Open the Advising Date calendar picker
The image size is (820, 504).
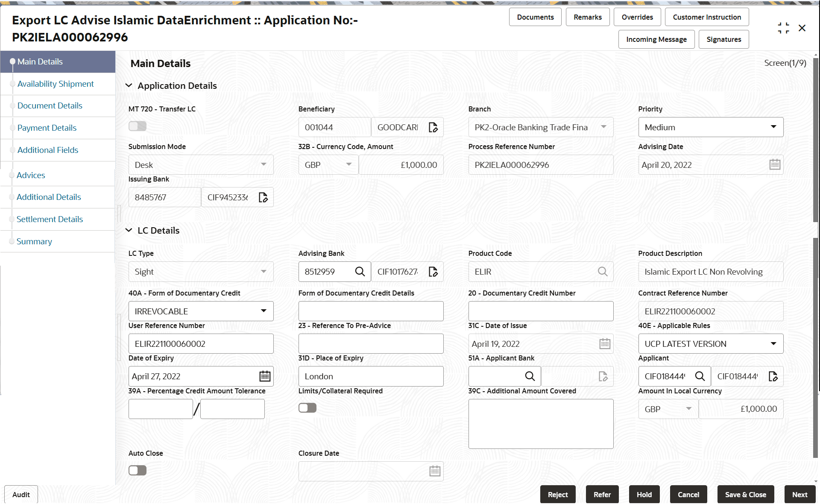[775, 165]
